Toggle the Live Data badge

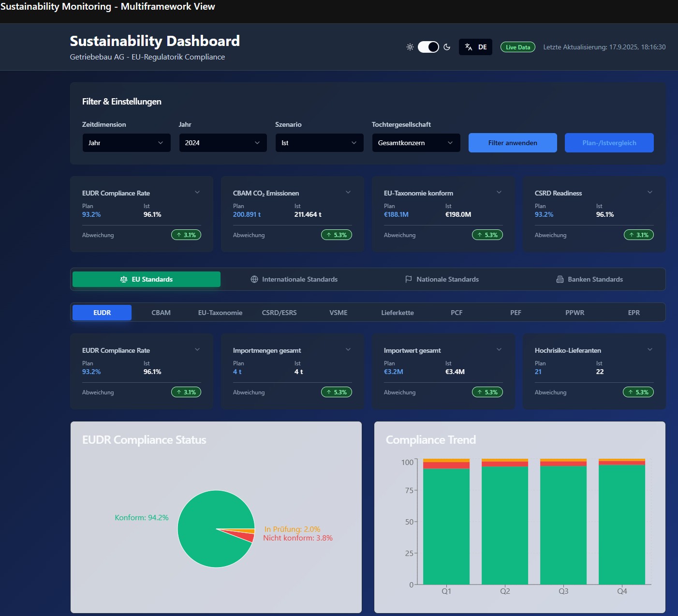pos(517,47)
